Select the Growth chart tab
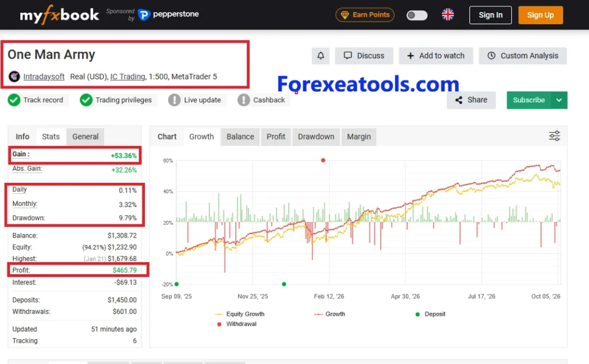 click(x=201, y=137)
